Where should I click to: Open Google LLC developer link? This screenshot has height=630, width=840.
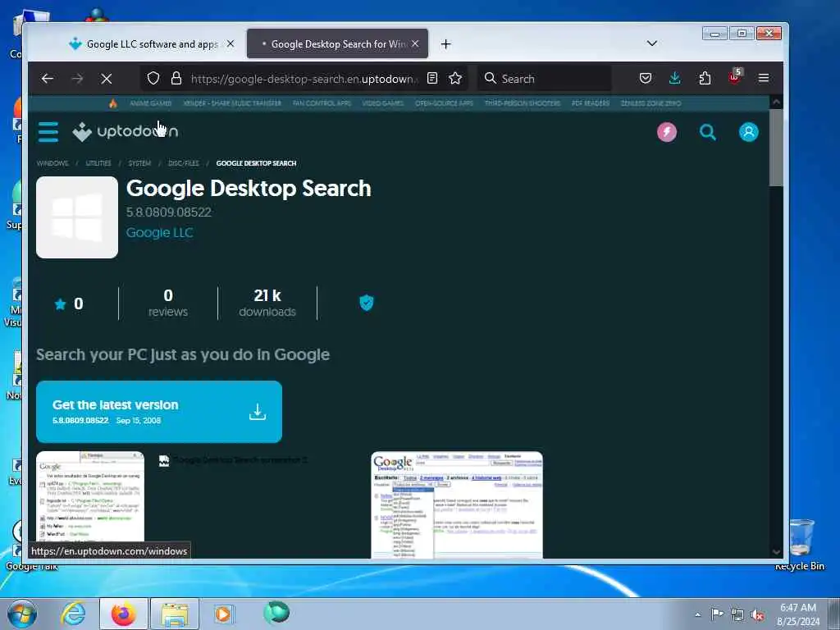point(159,232)
